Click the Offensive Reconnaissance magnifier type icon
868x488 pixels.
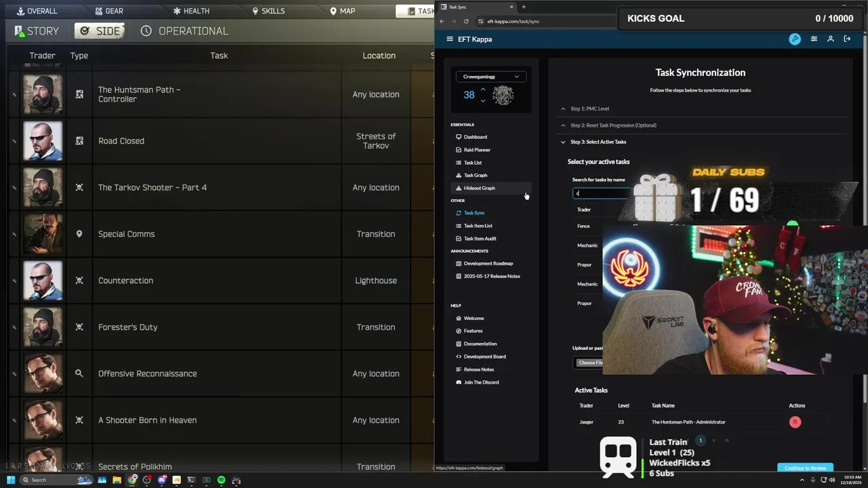pos(79,373)
